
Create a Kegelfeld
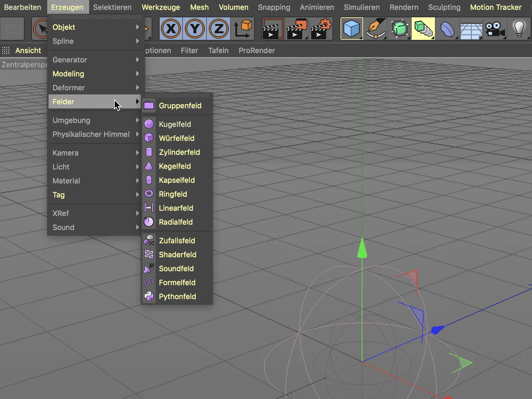click(x=177, y=166)
